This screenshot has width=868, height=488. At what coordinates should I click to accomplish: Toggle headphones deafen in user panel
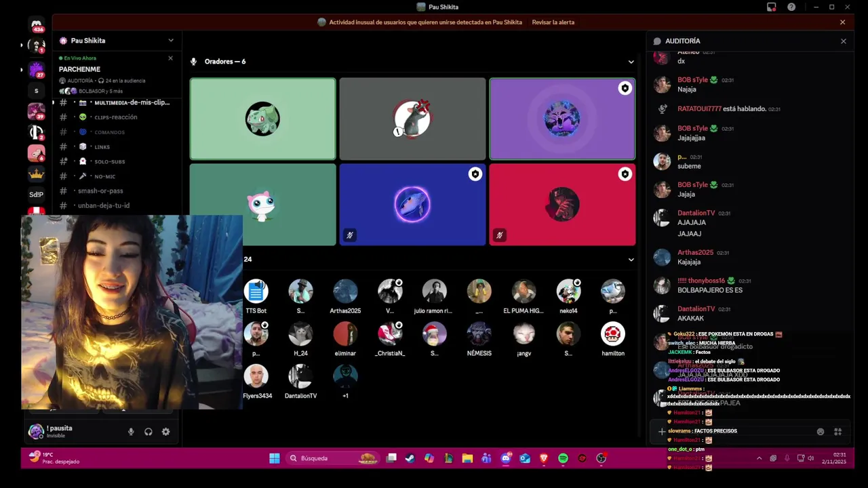click(x=149, y=432)
